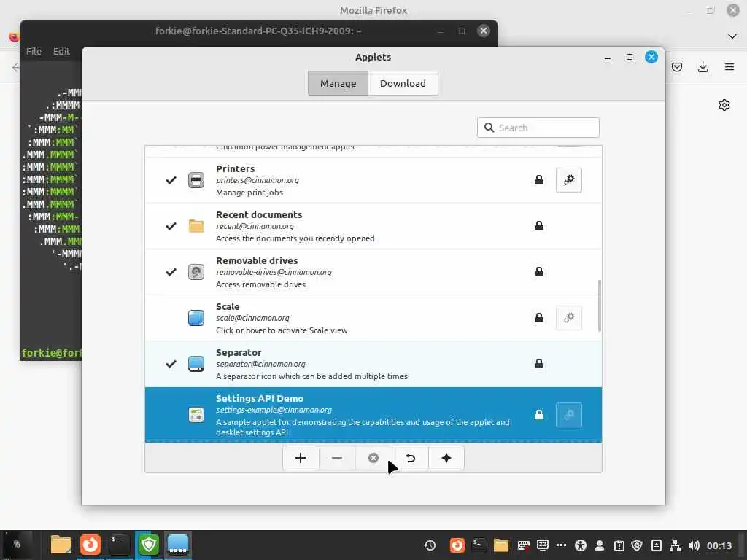Screen dimensions: 747x560
Task: Select Removable drives applet title
Action: [257, 260]
